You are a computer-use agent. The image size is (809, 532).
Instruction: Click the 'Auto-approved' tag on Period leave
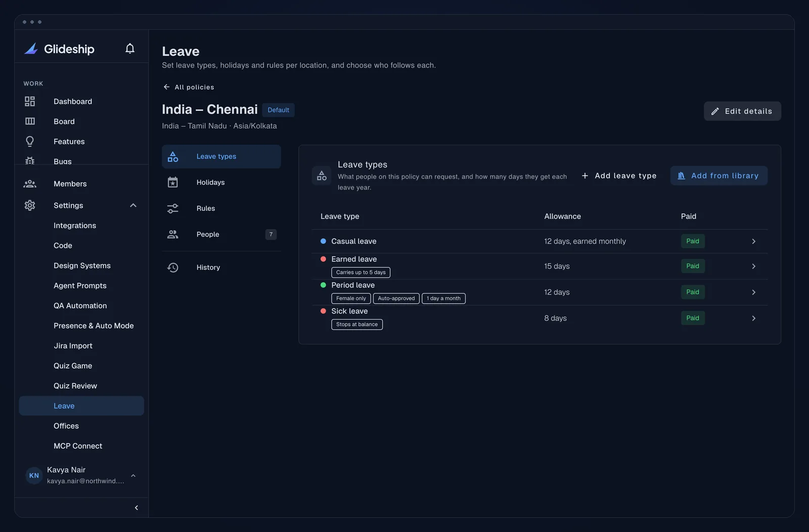[396, 298]
